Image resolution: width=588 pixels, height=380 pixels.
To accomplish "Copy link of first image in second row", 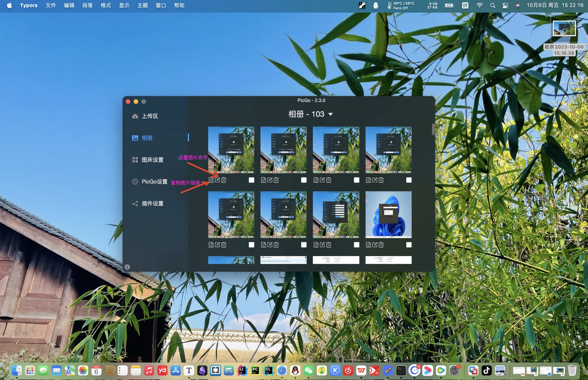I will click(211, 245).
